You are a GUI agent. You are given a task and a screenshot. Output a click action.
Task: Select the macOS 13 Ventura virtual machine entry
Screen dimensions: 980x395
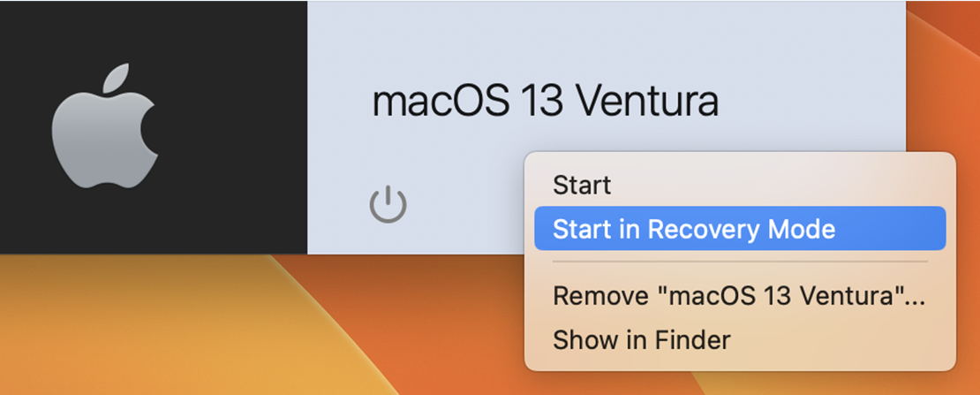coord(453,127)
